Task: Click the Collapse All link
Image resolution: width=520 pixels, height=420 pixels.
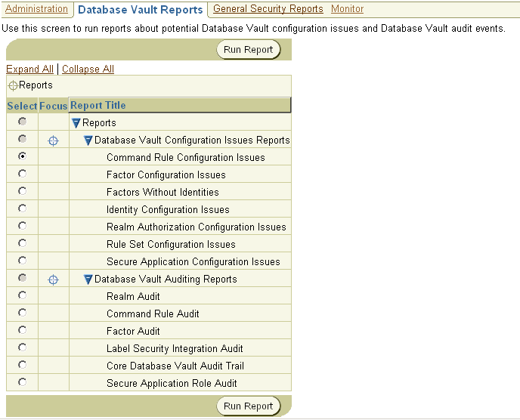Action: [x=88, y=69]
